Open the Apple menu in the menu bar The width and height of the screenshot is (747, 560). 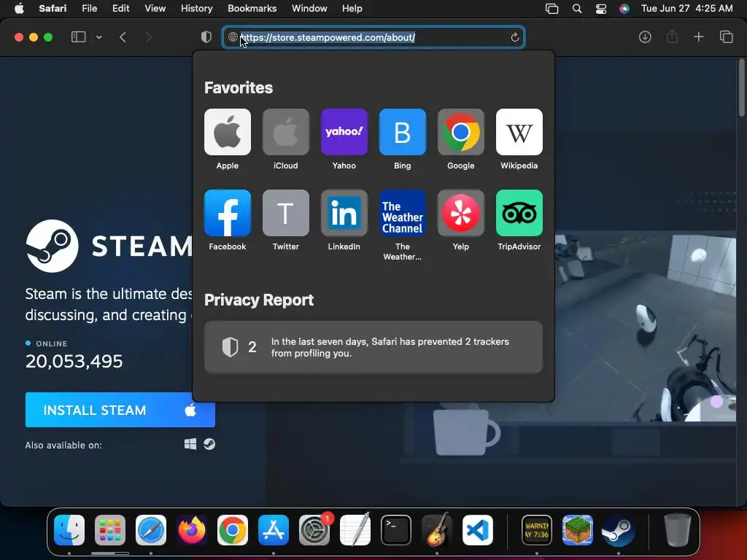click(19, 9)
